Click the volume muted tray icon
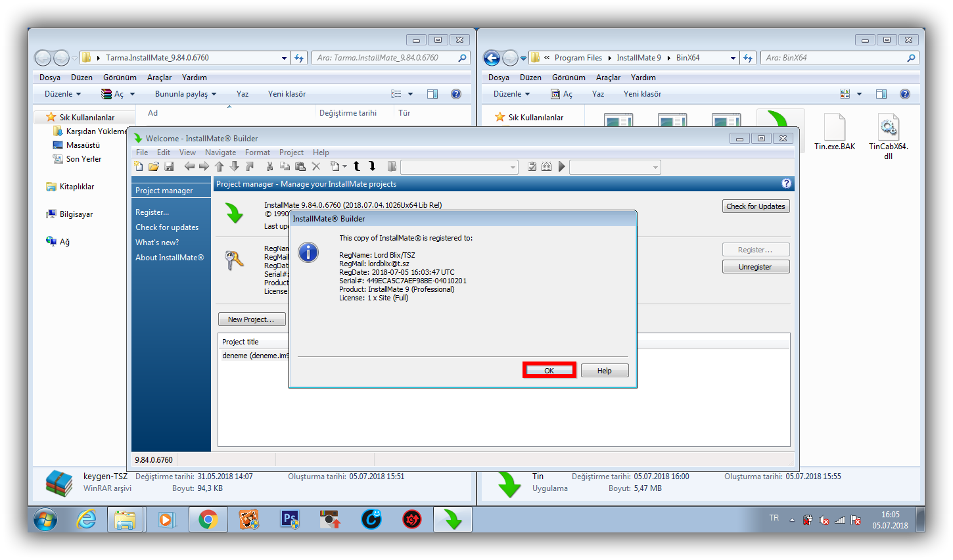Viewport: 953px width, 560px height. point(824,520)
